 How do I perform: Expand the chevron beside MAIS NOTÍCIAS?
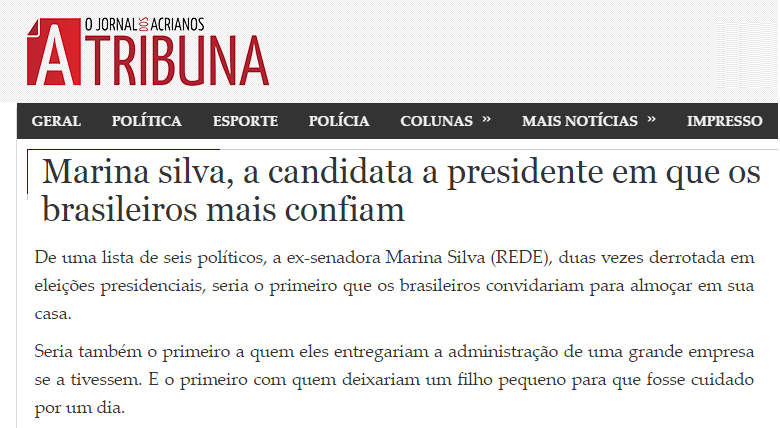click(652, 120)
